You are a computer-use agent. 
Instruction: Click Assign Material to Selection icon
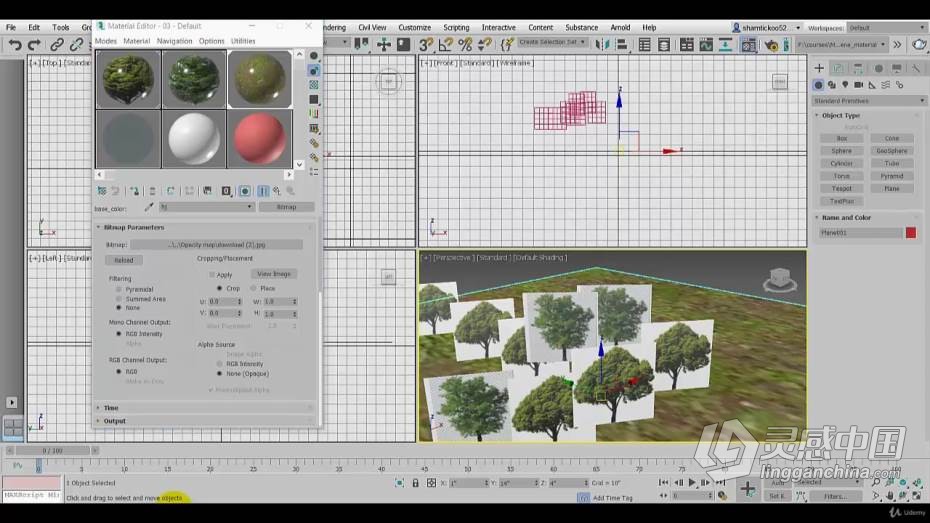(x=134, y=191)
